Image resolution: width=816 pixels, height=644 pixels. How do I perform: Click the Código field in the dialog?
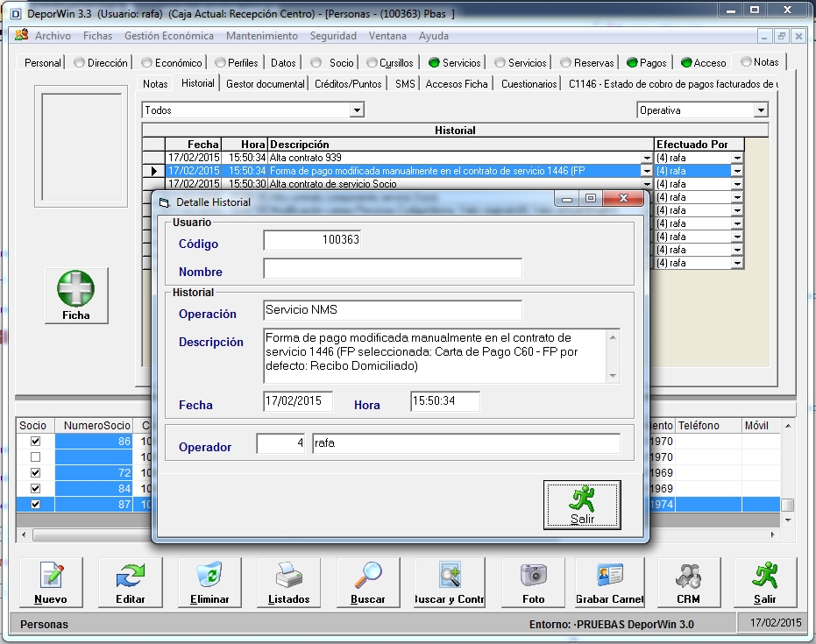(312, 240)
